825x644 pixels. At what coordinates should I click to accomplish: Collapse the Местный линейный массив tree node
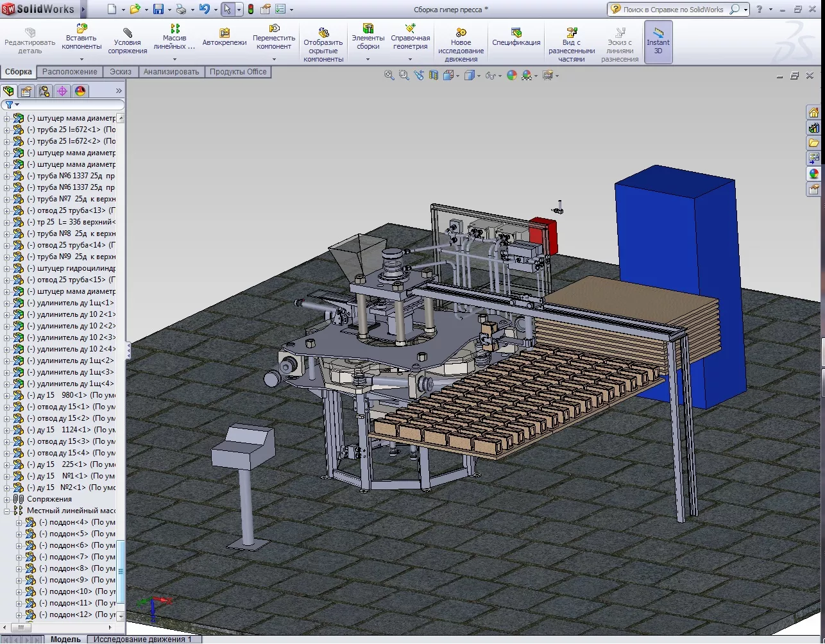click(7, 511)
